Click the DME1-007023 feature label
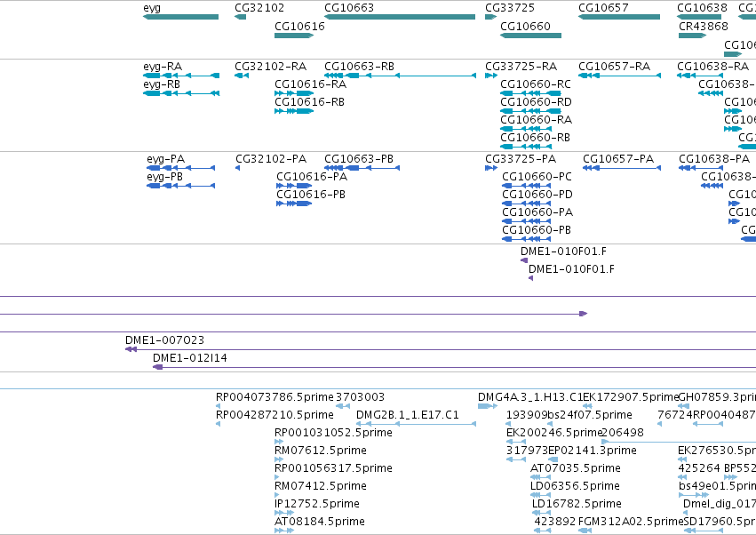This screenshot has width=756, height=535. (x=165, y=340)
